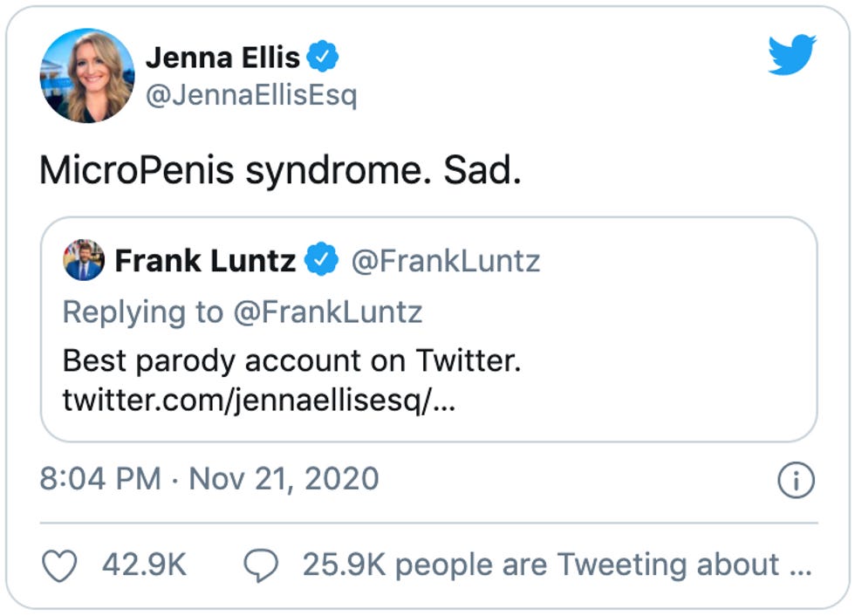This screenshot has width=855, height=616.
Task: Open the @JennaEllisEsq handle link
Action: tap(250, 95)
